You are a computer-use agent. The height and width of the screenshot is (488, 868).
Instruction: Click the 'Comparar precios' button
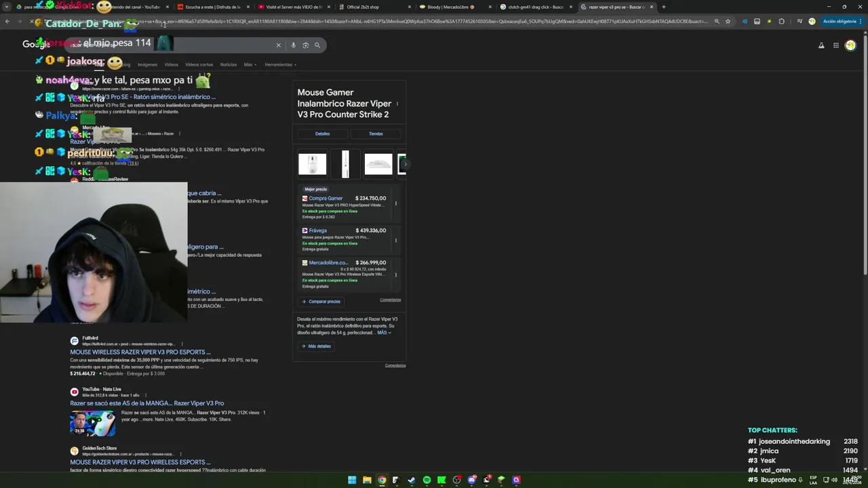(x=320, y=302)
